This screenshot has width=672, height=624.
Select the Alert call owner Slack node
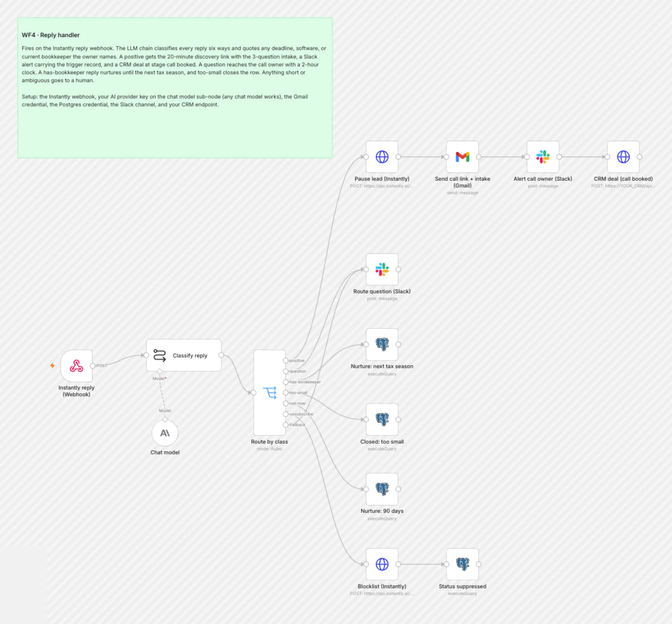(543, 157)
